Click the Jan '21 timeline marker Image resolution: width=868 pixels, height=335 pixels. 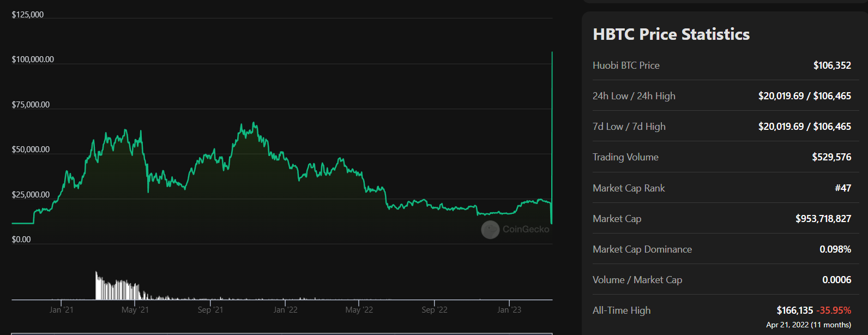tap(61, 310)
